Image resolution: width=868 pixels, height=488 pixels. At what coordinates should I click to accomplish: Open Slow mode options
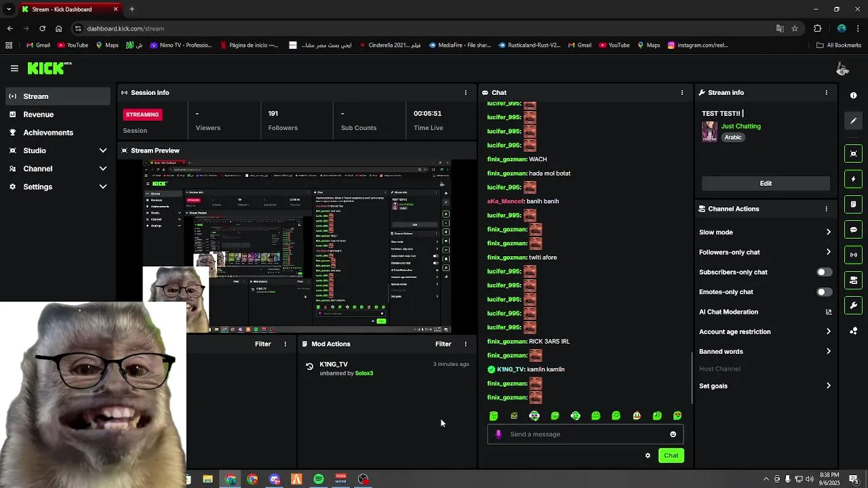tap(765, 232)
